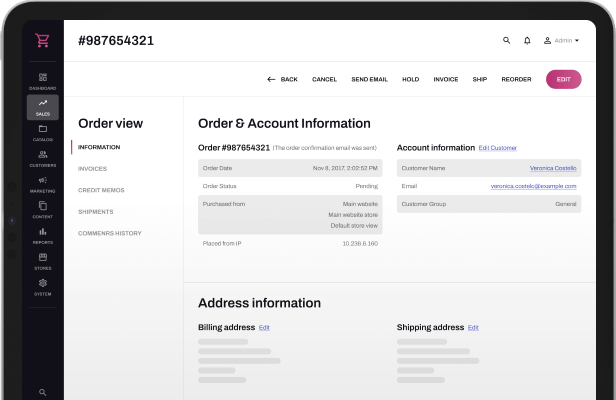Click the Cancel order action
Screen dimensions: 616x400
click(x=324, y=79)
